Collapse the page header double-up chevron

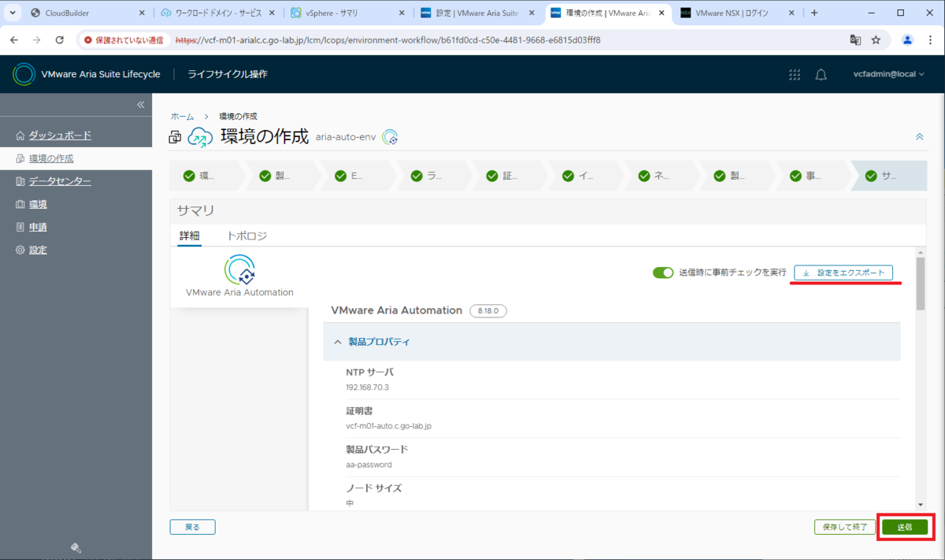point(919,136)
